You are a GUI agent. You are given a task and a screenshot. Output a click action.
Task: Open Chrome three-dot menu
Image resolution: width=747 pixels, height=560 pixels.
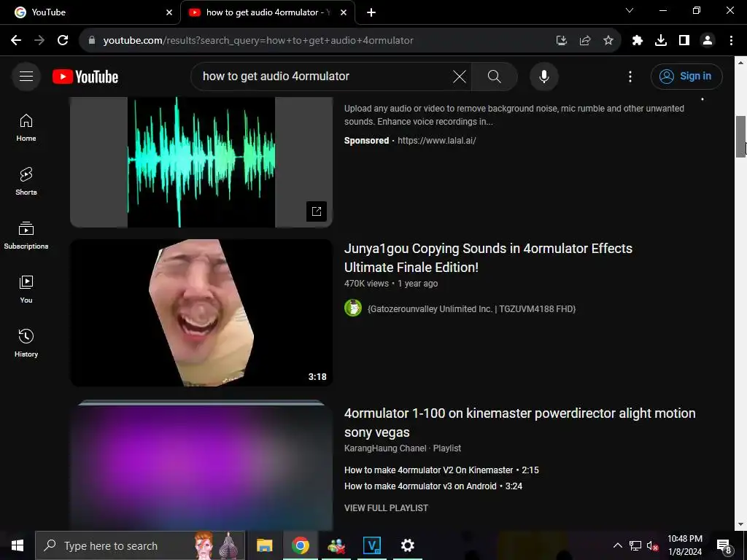(x=731, y=41)
